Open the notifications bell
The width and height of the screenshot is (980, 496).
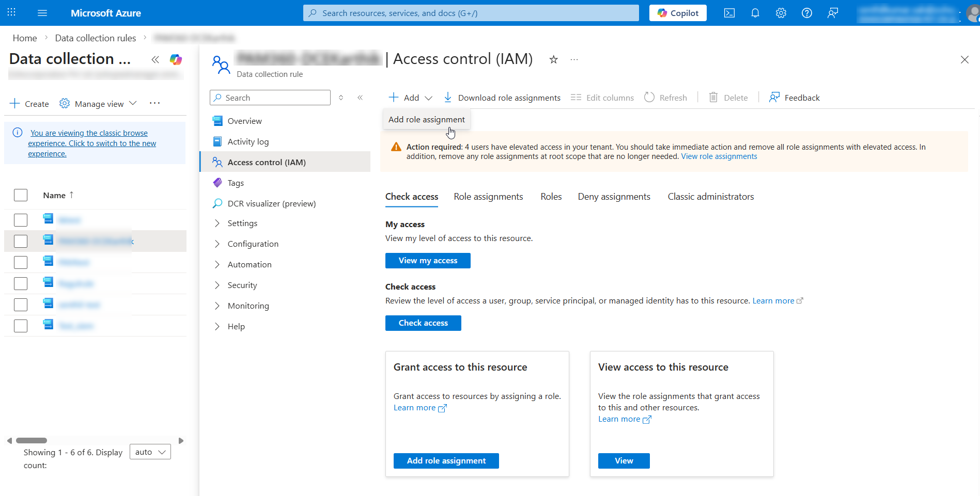755,12
